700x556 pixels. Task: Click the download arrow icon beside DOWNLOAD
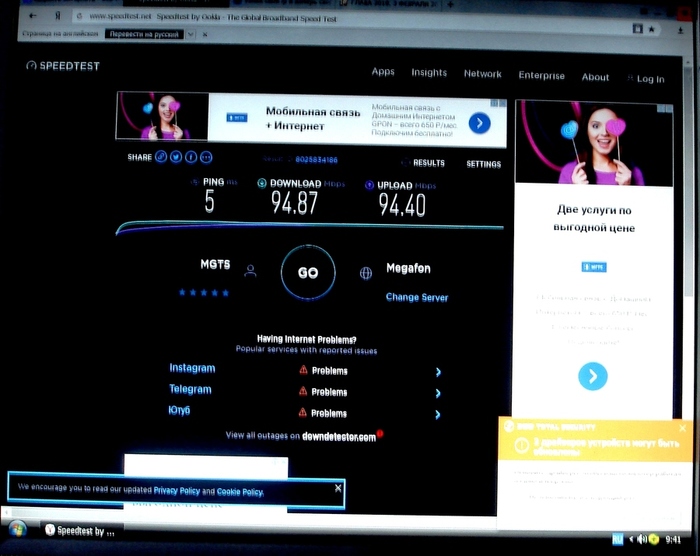point(262,183)
